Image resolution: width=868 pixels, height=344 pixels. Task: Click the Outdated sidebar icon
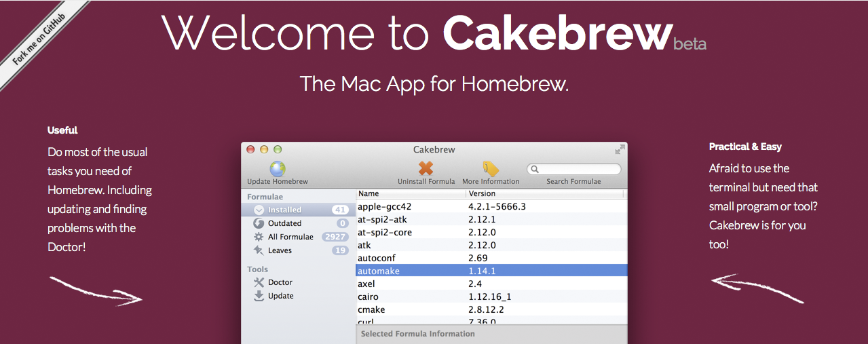point(259,223)
